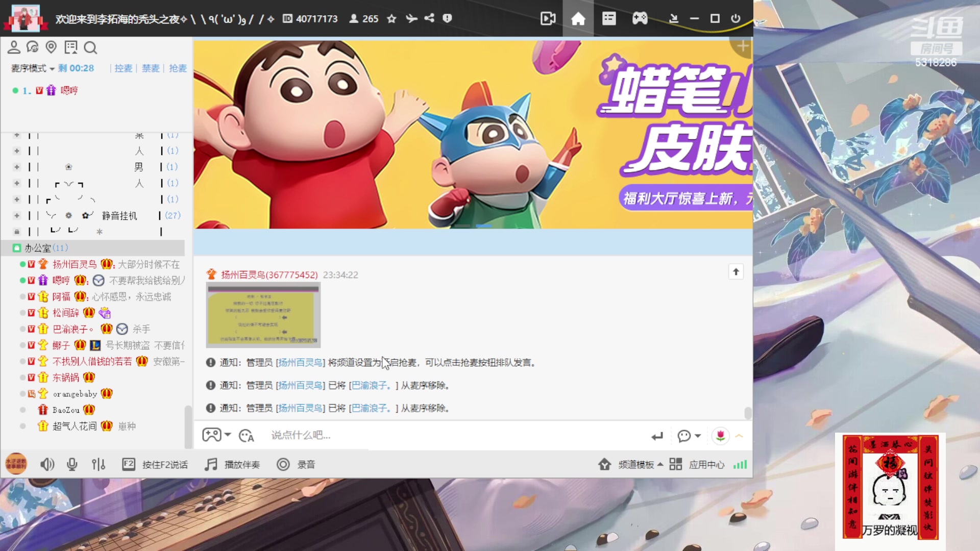
Task: Open the channel notes icon in left panel
Action: point(70,47)
